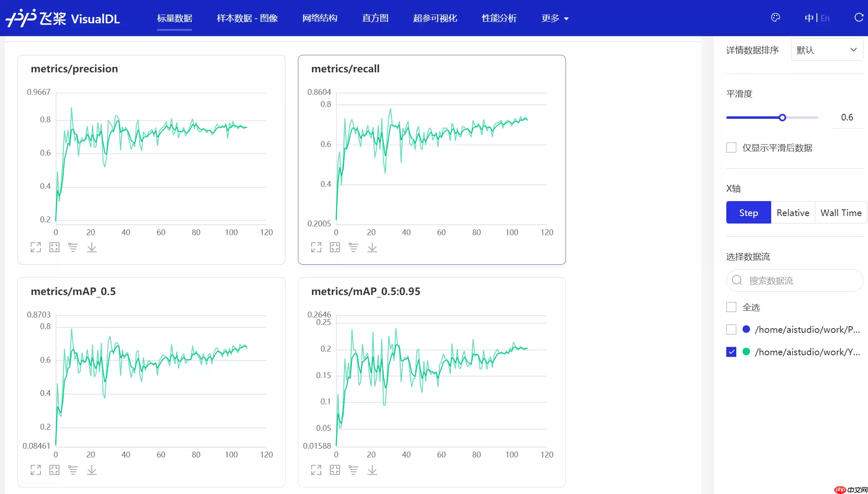Enable the 仅显示平滑后数据 checkbox
The width and height of the screenshot is (868, 494).
click(x=731, y=147)
